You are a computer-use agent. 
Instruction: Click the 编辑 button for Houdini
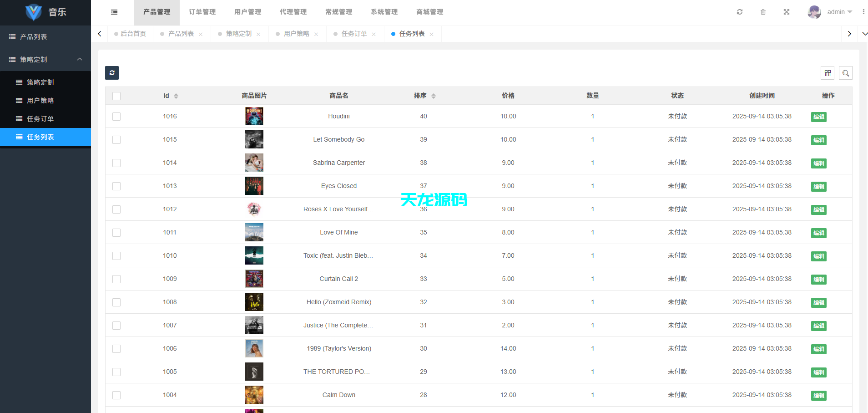(x=818, y=117)
